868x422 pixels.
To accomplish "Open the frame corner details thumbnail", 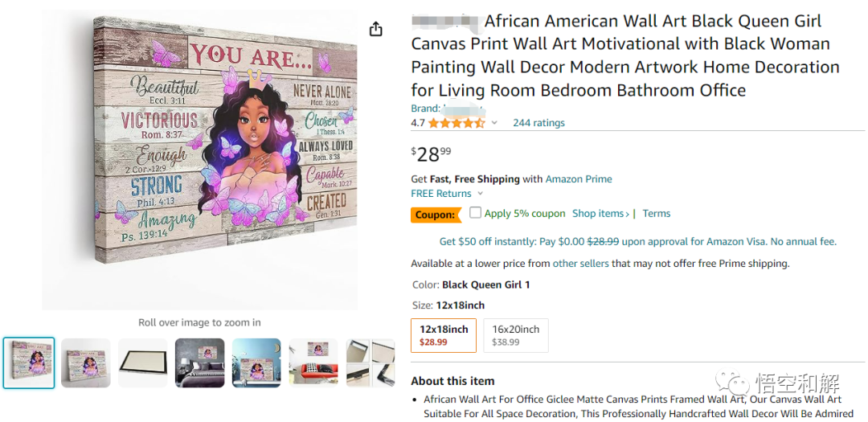I will (371, 363).
